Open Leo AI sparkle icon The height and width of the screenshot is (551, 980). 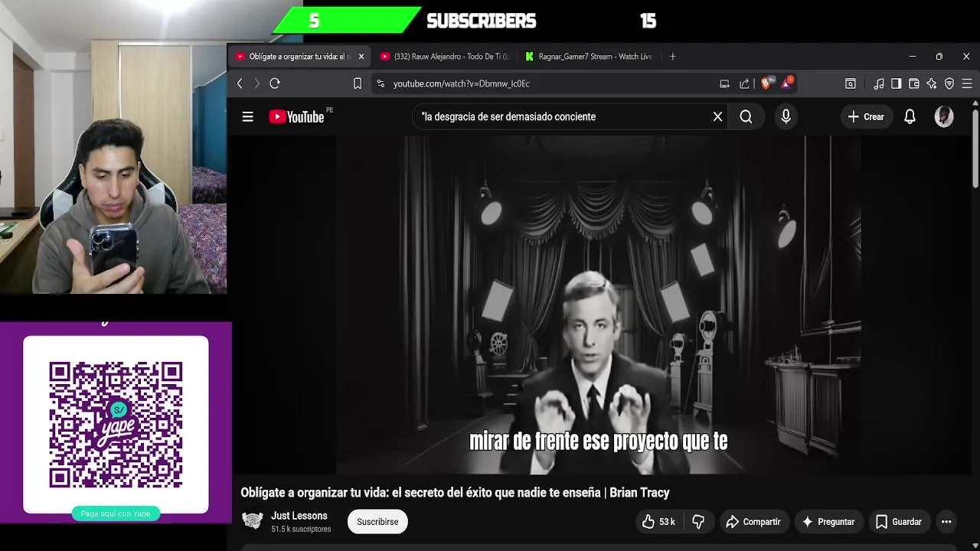tap(932, 83)
